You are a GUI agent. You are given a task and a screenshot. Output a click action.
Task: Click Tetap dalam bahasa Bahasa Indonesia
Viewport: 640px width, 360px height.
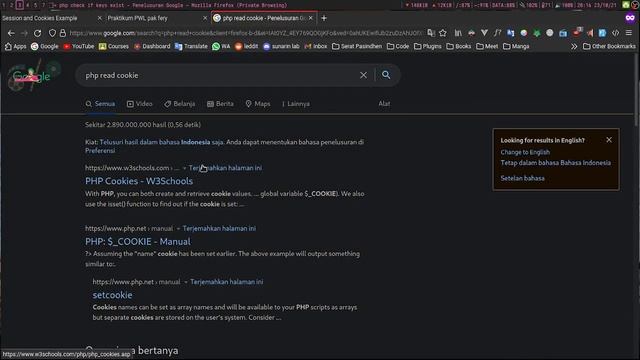coord(556,163)
